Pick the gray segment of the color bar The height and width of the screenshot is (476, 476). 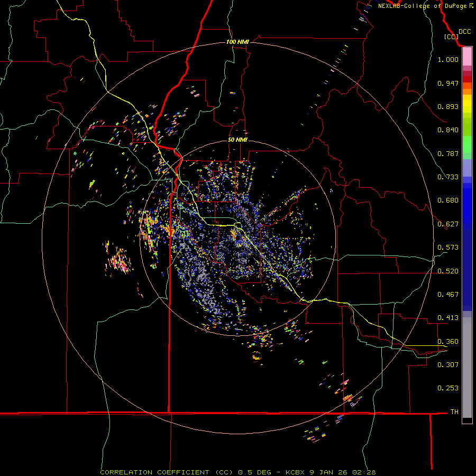pyautogui.click(x=467, y=368)
